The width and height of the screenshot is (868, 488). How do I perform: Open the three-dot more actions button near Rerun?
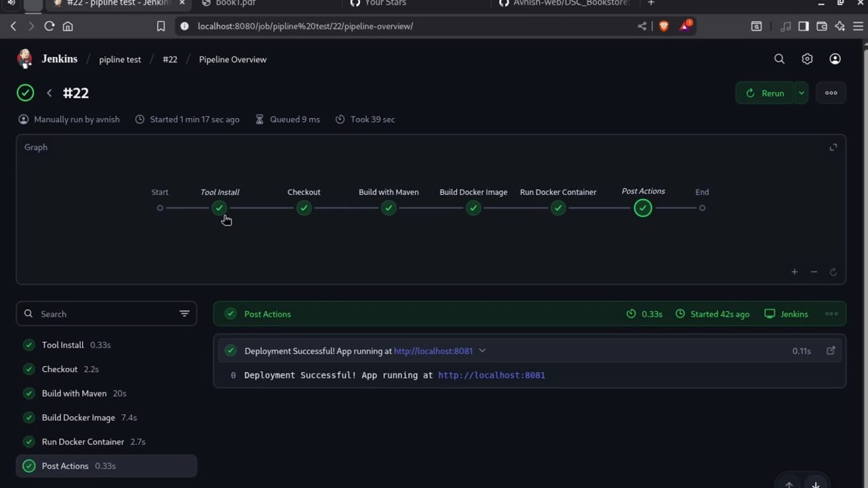pos(831,93)
